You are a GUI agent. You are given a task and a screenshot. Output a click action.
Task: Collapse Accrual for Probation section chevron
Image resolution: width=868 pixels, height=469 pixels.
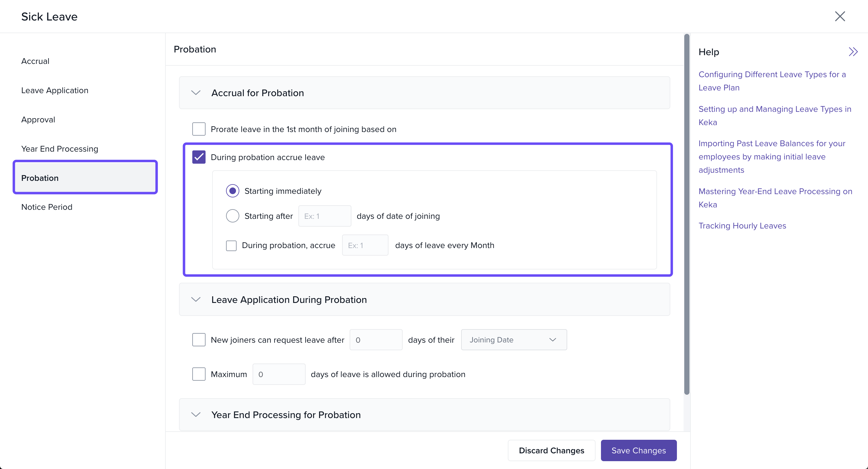tap(196, 93)
